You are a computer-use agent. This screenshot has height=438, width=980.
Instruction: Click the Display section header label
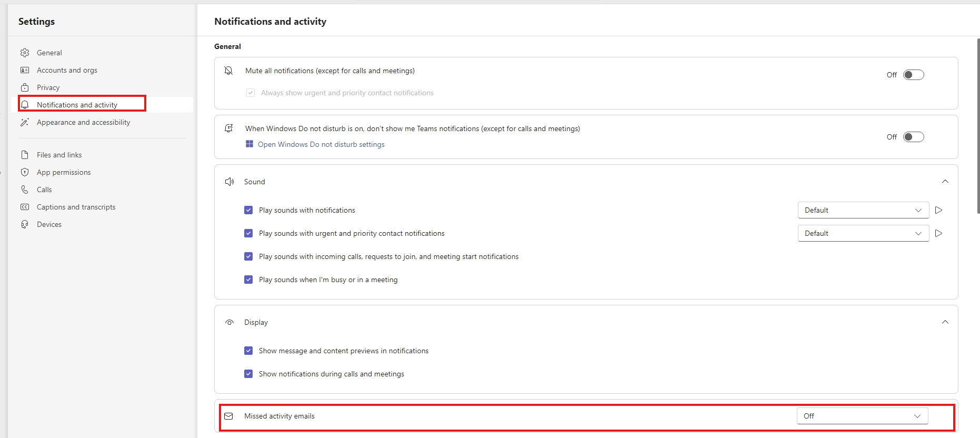pyautogui.click(x=256, y=322)
